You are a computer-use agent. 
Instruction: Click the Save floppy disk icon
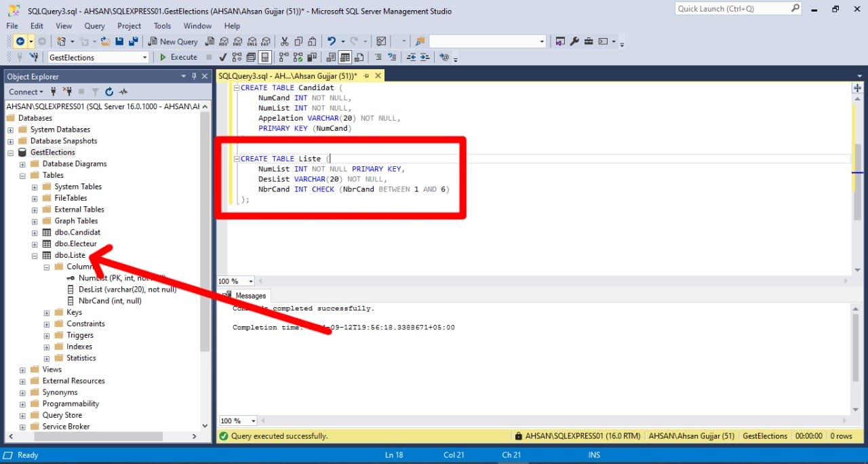point(119,41)
